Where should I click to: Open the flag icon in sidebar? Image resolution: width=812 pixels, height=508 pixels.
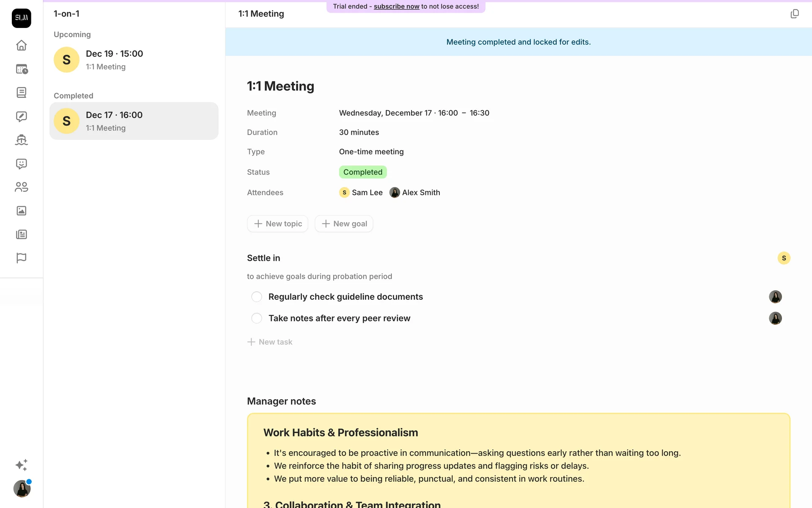click(x=21, y=258)
